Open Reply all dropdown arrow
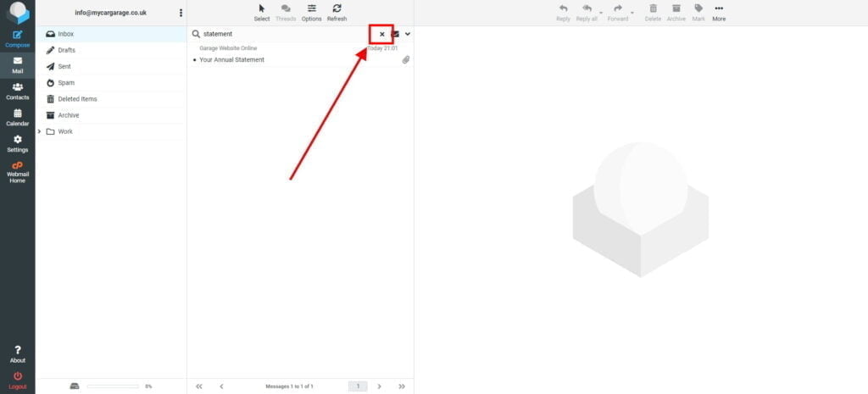Viewport: 868px width, 394px height. 601,13
